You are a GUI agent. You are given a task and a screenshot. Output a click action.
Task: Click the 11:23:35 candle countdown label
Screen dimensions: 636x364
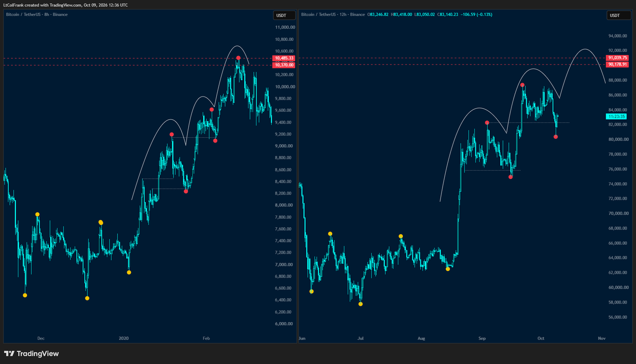(615, 116)
